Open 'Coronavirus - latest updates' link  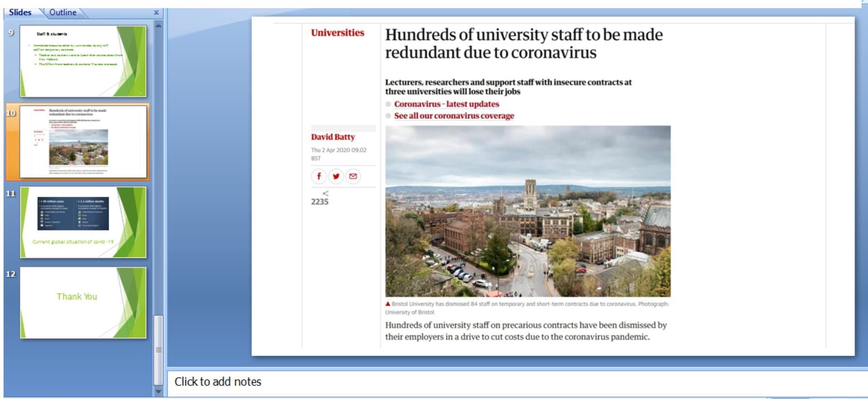click(x=447, y=104)
